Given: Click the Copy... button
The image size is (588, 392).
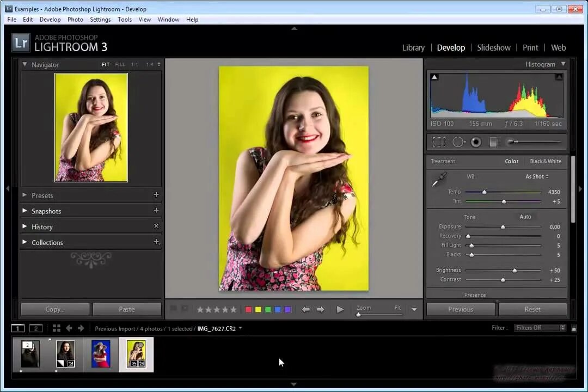Looking at the screenshot, I should coord(55,309).
